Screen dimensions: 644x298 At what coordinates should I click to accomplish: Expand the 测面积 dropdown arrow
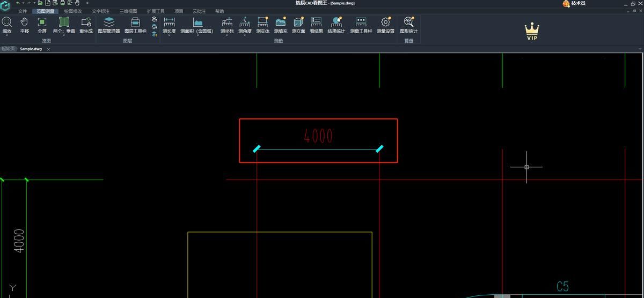197,35
